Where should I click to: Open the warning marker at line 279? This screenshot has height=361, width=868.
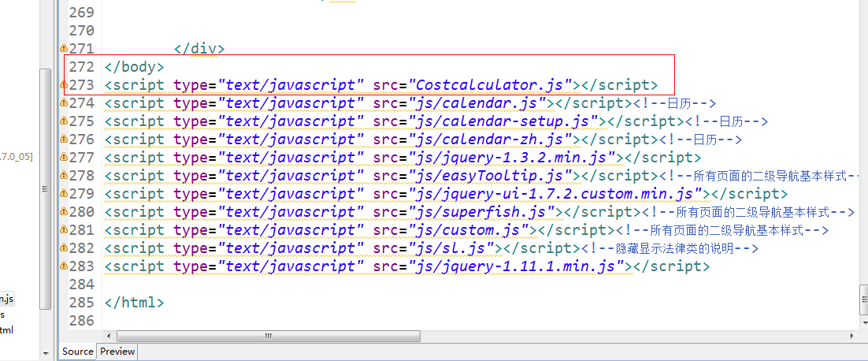(63, 194)
